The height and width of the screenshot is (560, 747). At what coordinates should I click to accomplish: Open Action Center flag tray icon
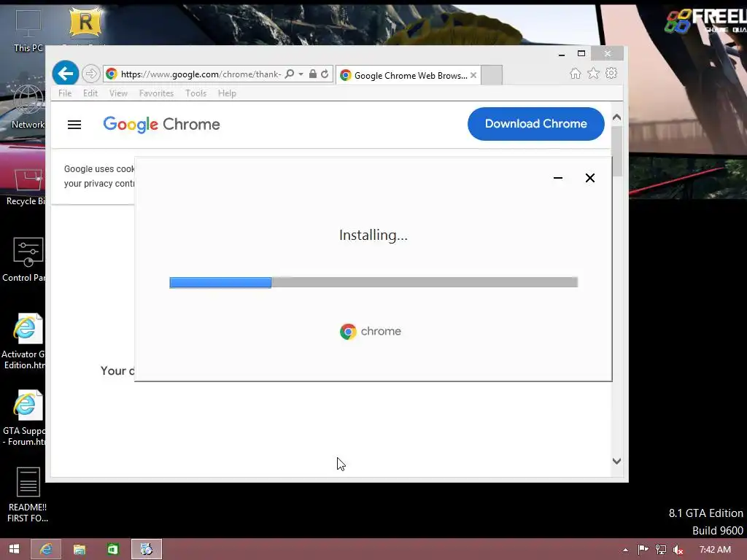click(643, 550)
